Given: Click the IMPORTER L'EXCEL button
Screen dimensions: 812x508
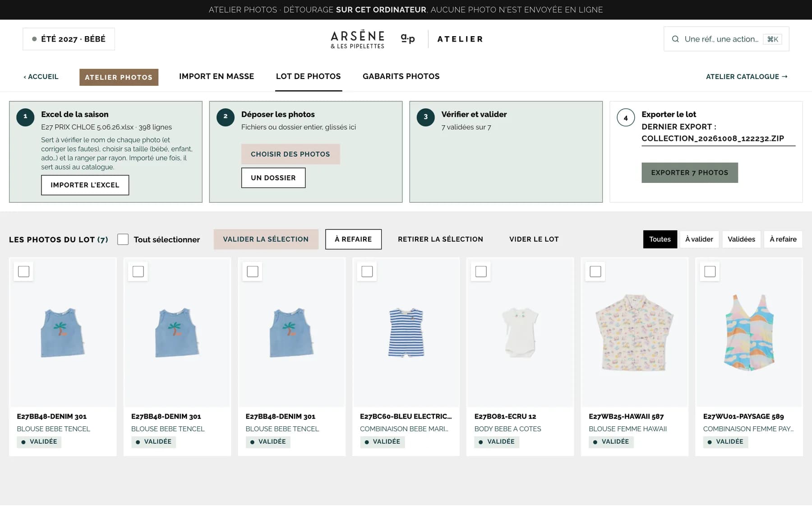Looking at the screenshot, I should point(85,185).
